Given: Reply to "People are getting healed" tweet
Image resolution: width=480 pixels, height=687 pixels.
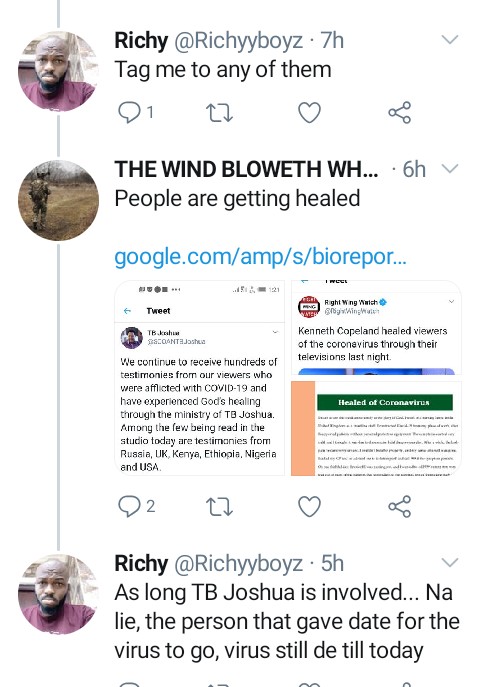Looking at the screenshot, I should coord(130,506).
